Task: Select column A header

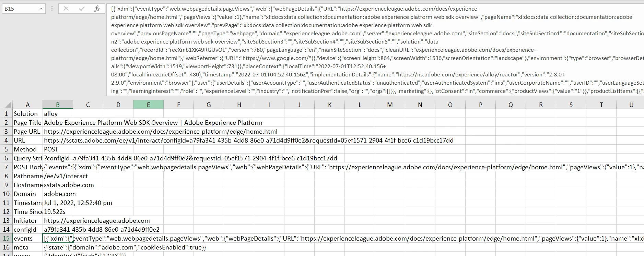Action: (27, 105)
